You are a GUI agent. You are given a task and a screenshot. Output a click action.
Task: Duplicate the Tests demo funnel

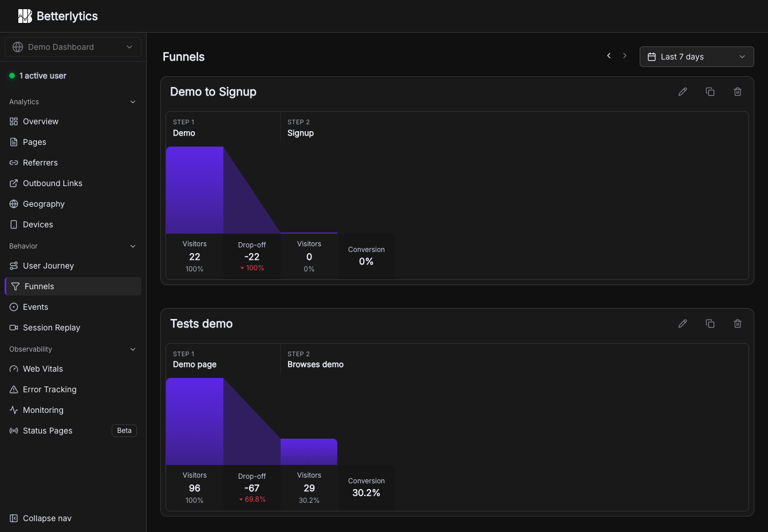[710, 324]
